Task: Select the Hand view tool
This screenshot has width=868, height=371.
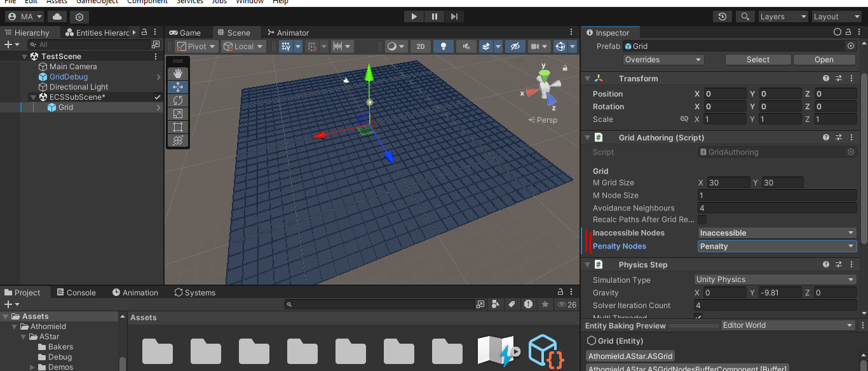Action: [x=178, y=74]
